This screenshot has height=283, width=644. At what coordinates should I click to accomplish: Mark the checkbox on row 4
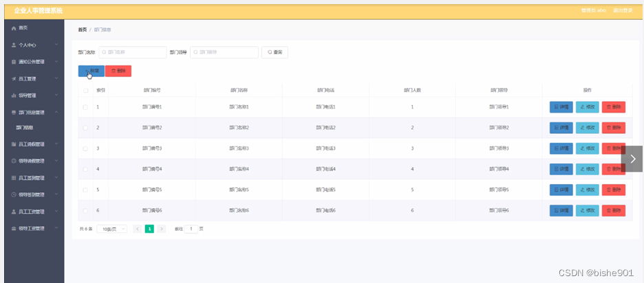point(85,169)
